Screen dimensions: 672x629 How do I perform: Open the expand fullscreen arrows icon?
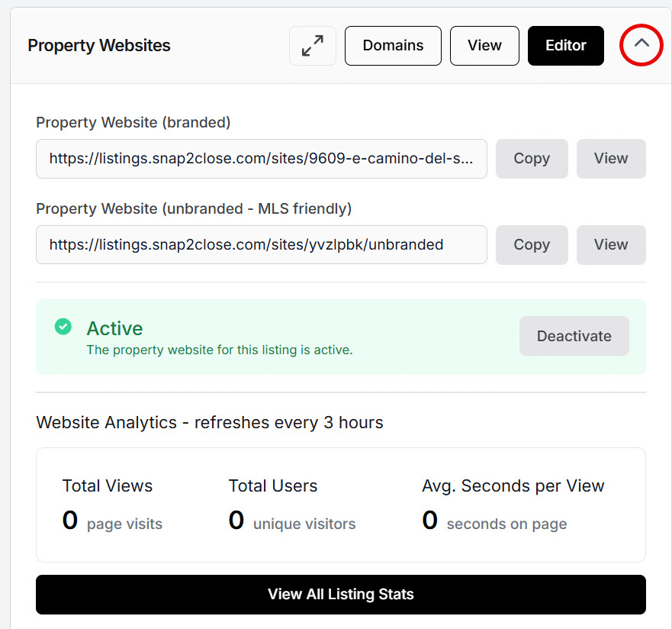[x=312, y=46]
